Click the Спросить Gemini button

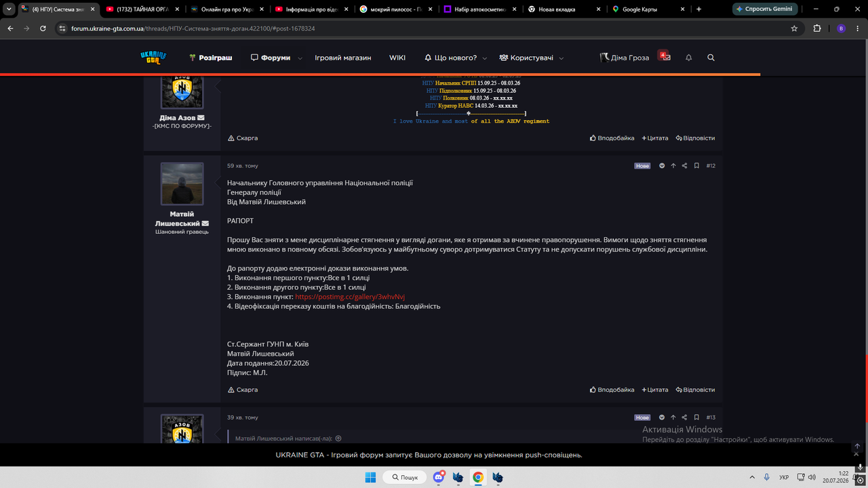[x=765, y=9]
